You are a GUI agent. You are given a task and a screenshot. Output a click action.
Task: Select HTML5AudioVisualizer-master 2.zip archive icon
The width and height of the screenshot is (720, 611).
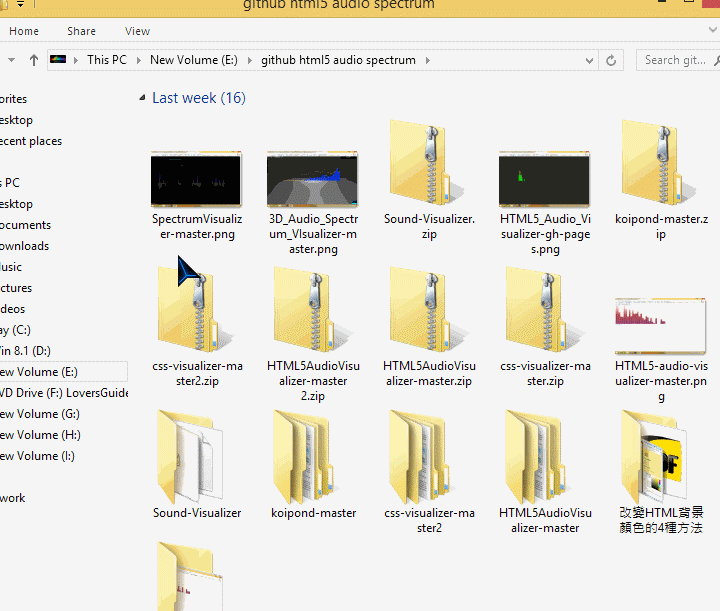pos(312,309)
